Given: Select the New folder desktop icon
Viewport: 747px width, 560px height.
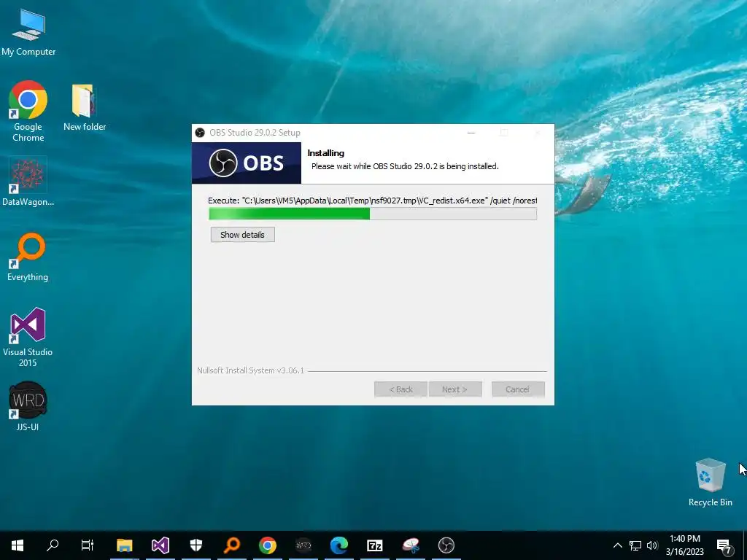Looking at the screenshot, I should (85, 107).
